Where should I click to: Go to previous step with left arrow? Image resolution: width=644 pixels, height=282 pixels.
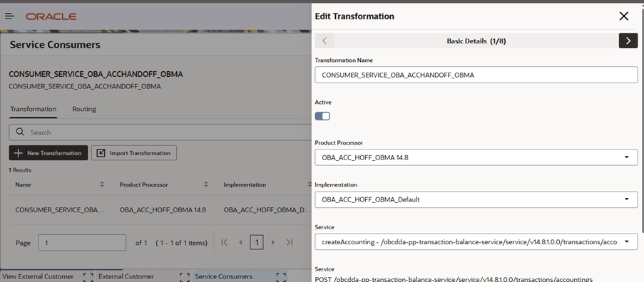pyautogui.click(x=324, y=41)
